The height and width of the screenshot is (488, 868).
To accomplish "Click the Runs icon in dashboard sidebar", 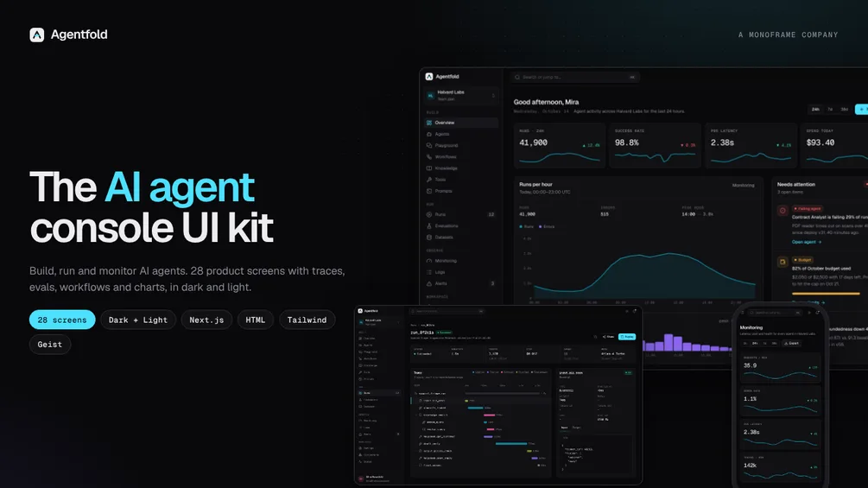I will (x=429, y=214).
